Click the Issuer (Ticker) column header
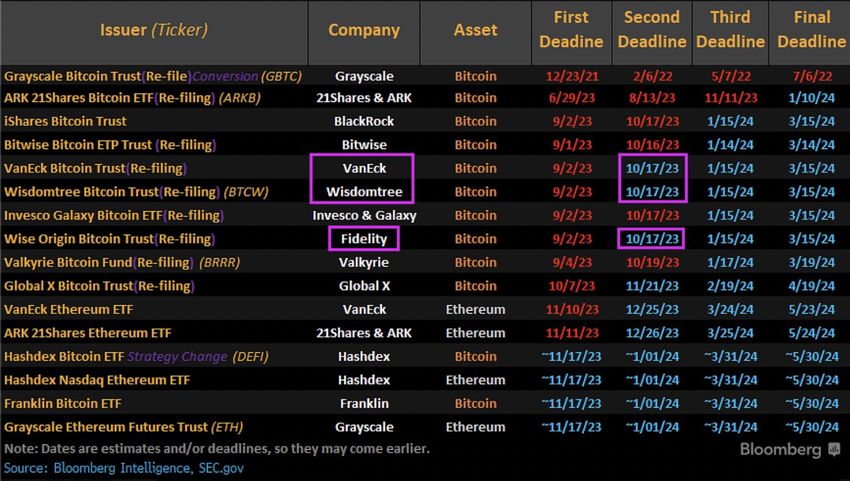The height and width of the screenshot is (481, 850). coord(154,30)
